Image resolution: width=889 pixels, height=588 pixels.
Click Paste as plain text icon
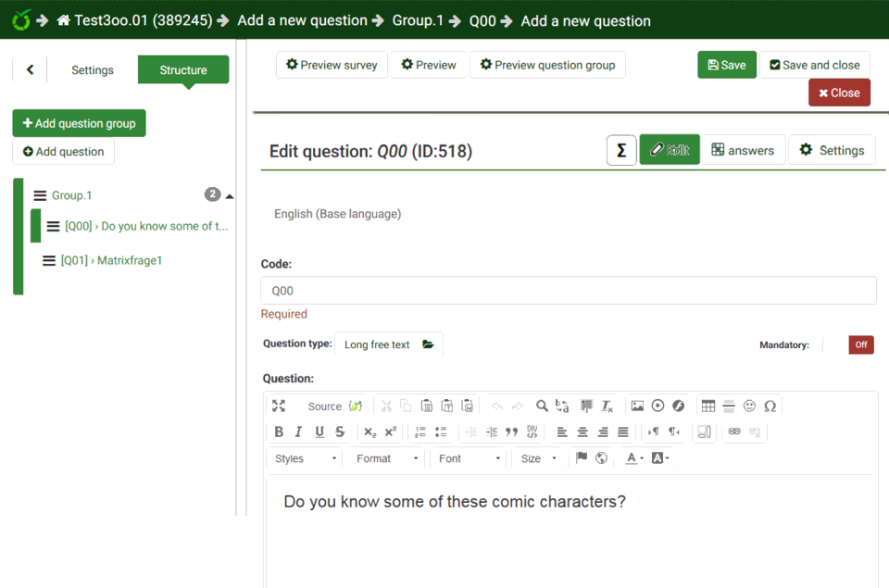coord(446,406)
